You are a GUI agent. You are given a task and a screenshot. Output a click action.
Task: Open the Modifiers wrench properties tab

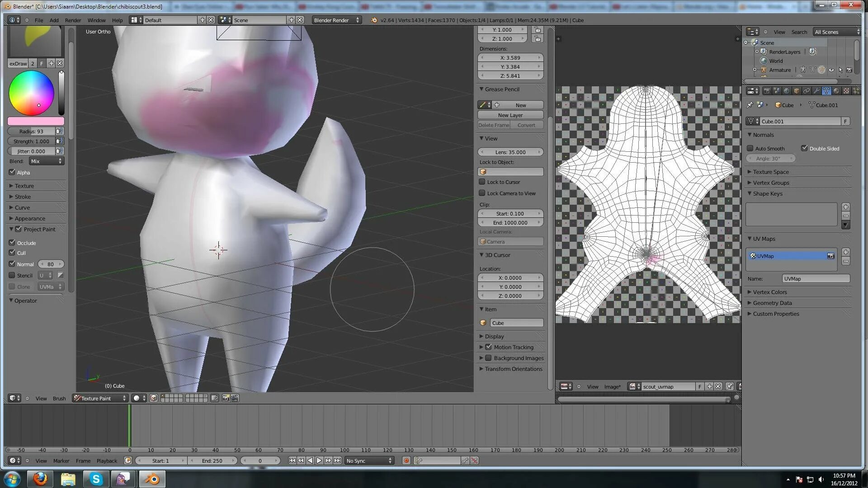(x=816, y=91)
